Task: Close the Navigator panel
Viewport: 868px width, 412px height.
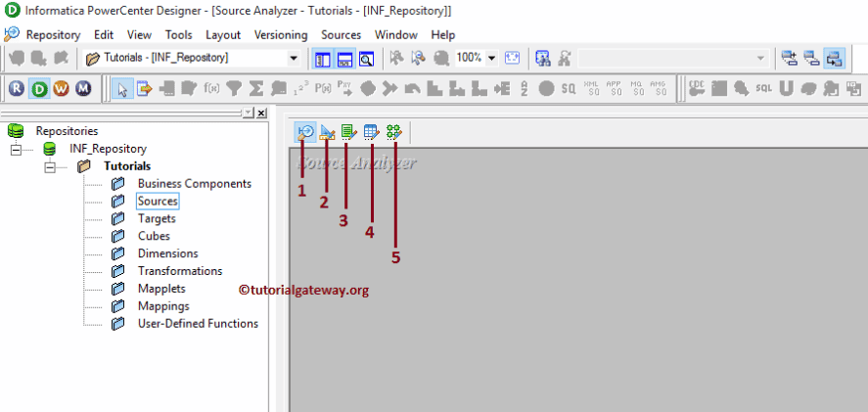Action: 261,113
